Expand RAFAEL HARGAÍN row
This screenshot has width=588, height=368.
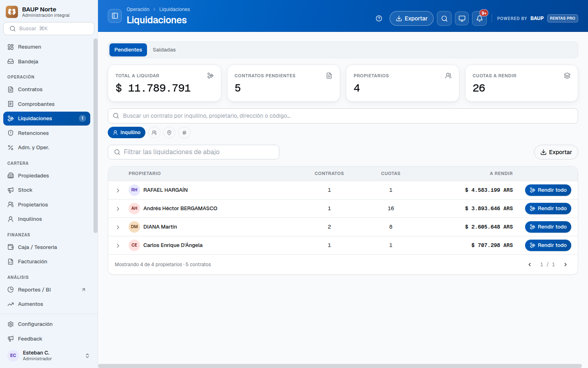(x=118, y=191)
